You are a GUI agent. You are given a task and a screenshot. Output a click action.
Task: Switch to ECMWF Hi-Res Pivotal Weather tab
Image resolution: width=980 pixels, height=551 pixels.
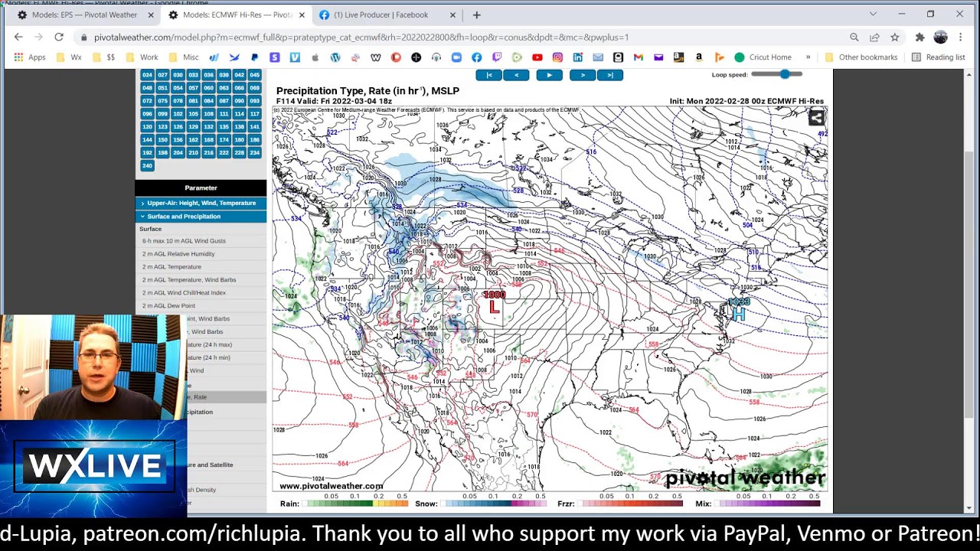[237, 15]
